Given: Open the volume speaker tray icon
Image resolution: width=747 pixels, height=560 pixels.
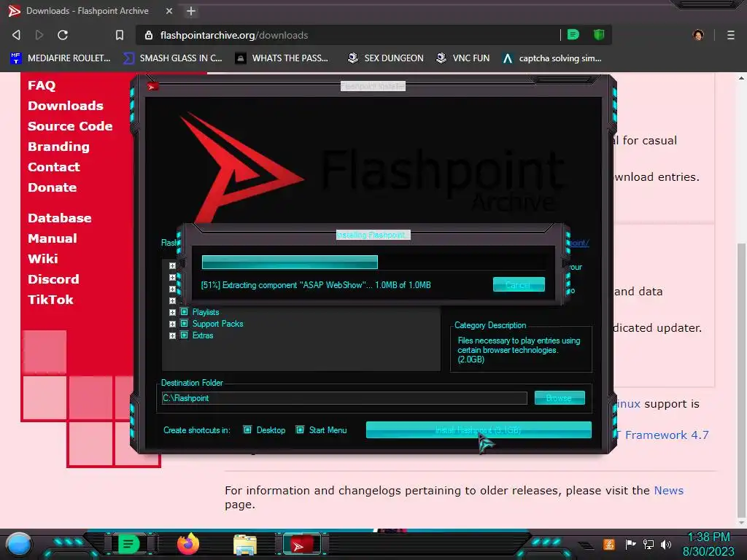Looking at the screenshot, I should click(x=666, y=544).
